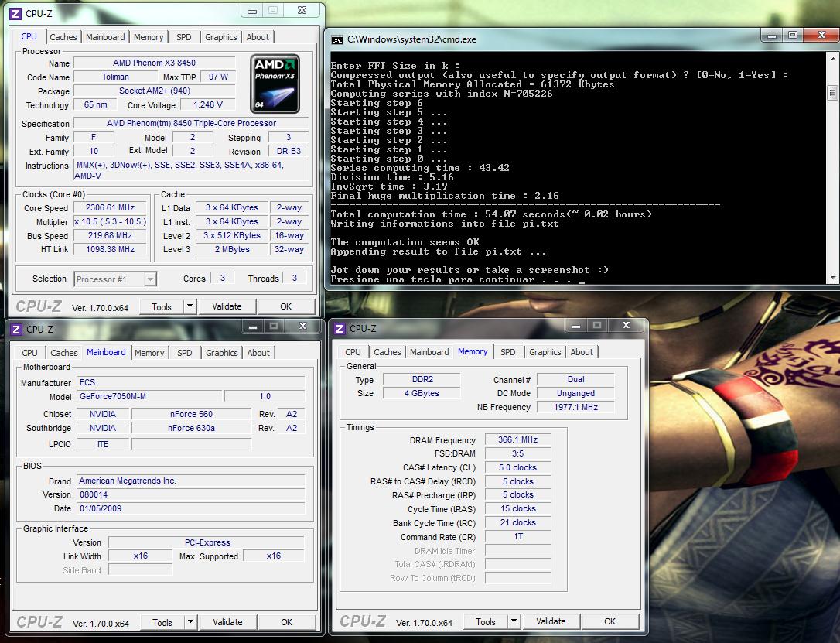This screenshot has height=643, width=840.
Task: Click the cmd window vertical scrollbar thumb
Action: click(832, 93)
